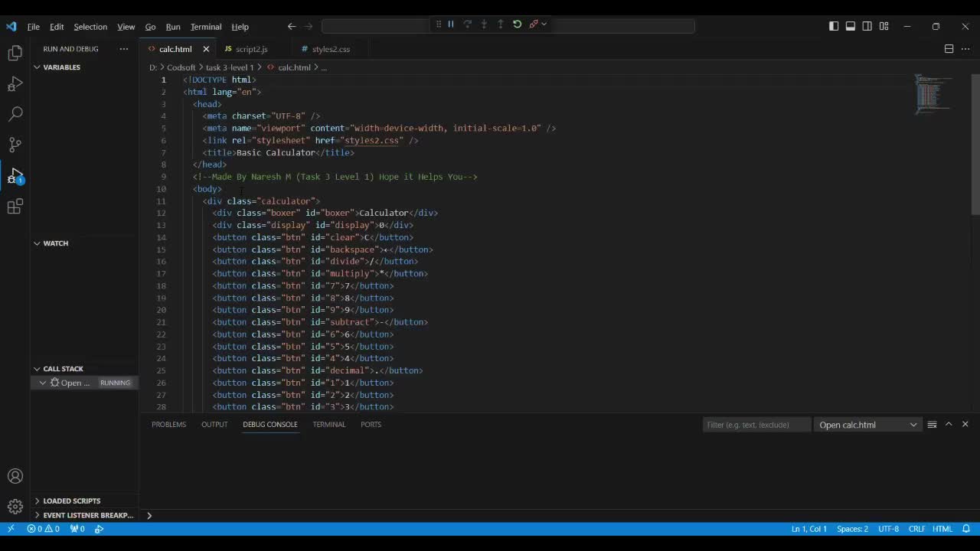Click the Split Editor Right icon
This screenshot has height=551, width=980.
coord(949,49)
